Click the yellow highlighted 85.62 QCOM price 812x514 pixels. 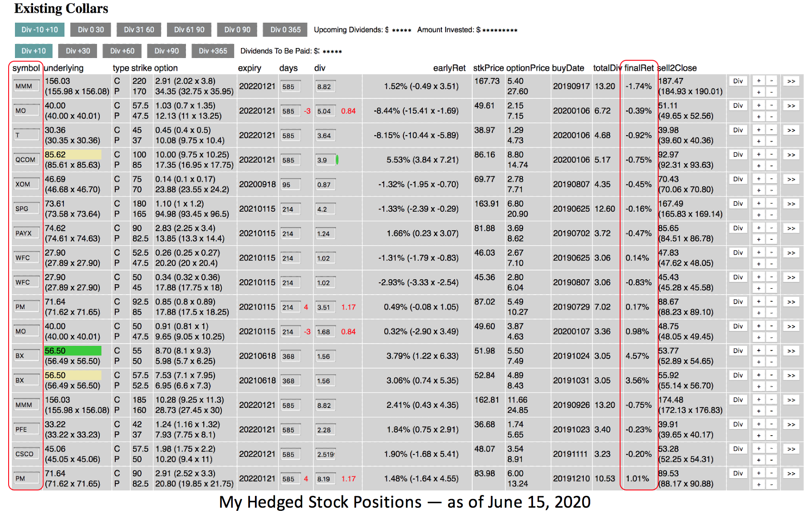[73, 155]
